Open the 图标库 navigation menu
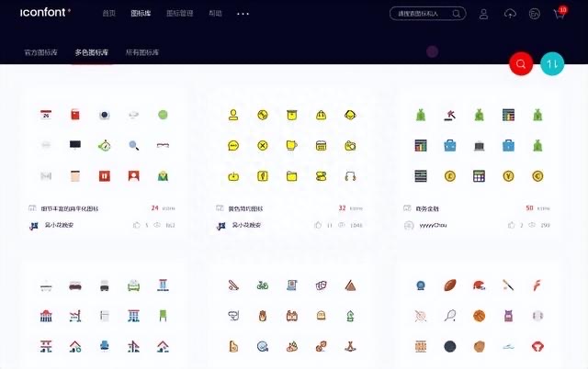The width and height of the screenshot is (588, 369). coord(141,14)
